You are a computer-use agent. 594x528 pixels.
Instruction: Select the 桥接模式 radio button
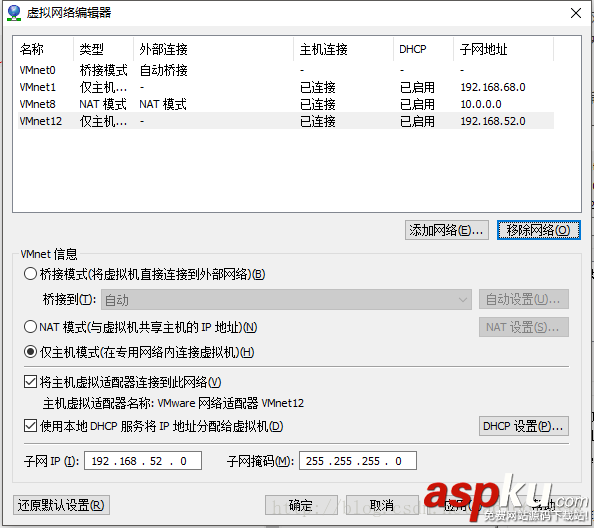coord(30,274)
